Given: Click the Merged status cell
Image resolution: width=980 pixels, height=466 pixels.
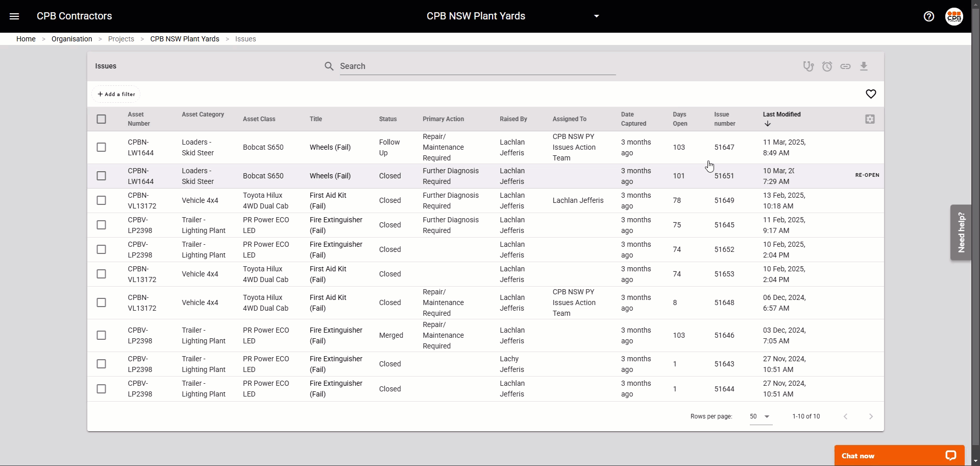Looking at the screenshot, I should click(x=391, y=335).
